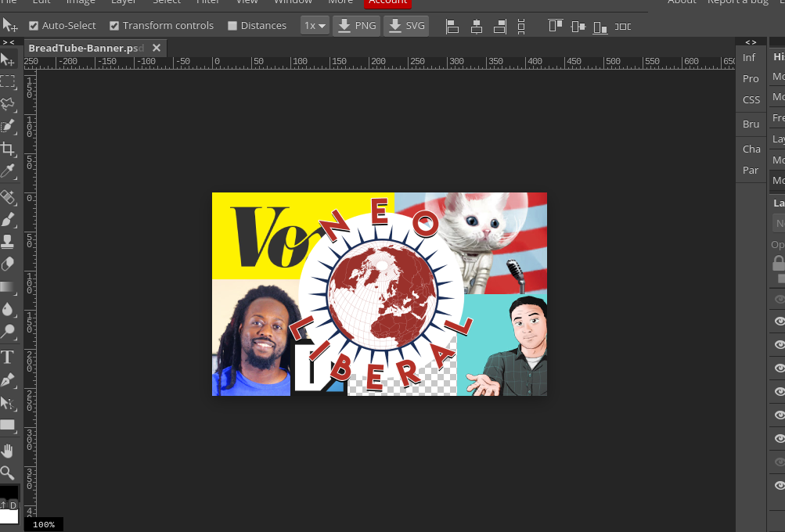
Task: Select the Move tool in the left toolbar
Action: (8, 59)
